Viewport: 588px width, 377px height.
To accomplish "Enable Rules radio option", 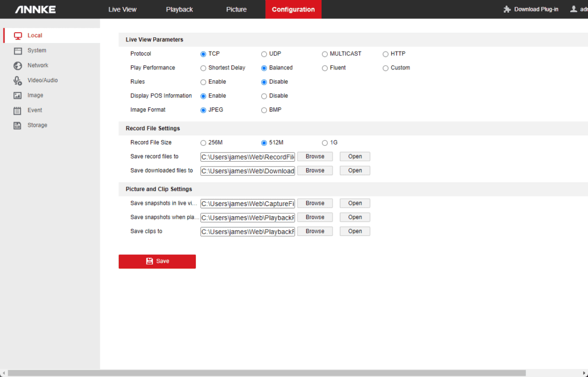I will (x=203, y=82).
